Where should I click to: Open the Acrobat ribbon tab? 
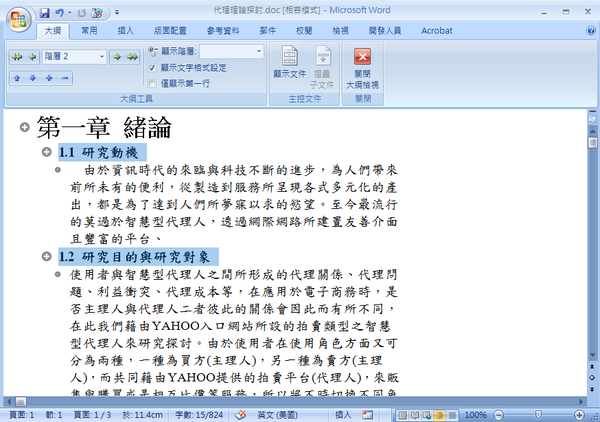click(437, 31)
